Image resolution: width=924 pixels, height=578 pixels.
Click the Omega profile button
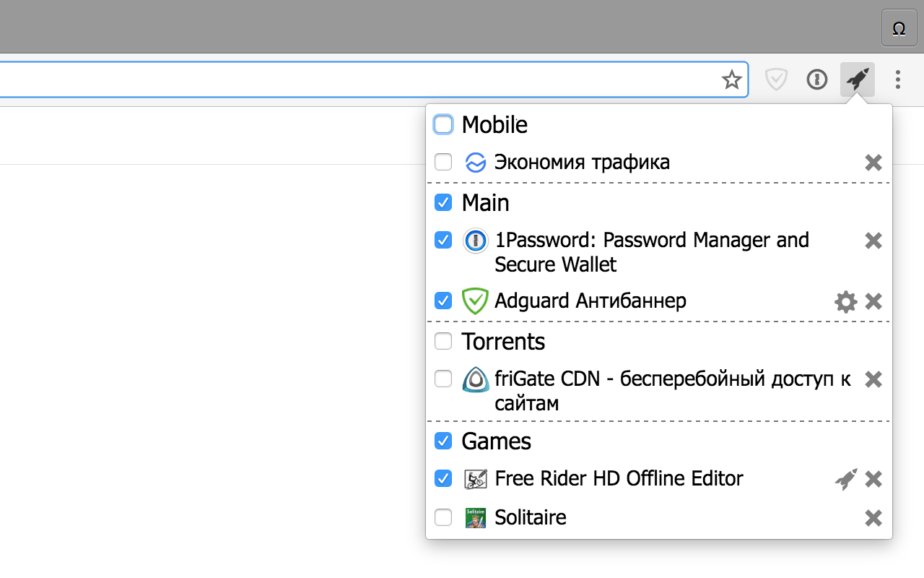click(899, 28)
